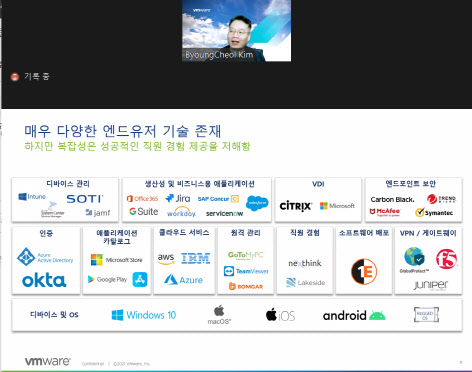Click the '인증' heading
The height and width of the screenshot is (372, 472).
click(x=46, y=233)
